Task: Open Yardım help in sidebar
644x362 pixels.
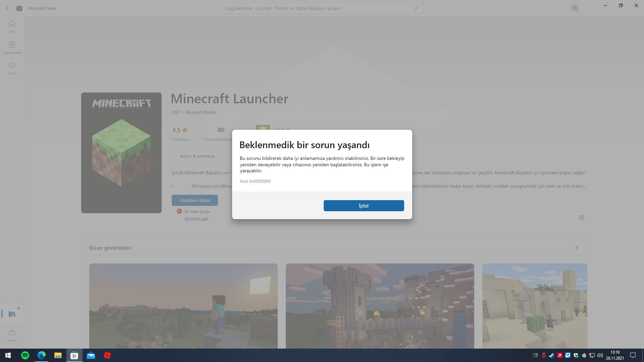Action: pyautogui.click(x=12, y=335)
